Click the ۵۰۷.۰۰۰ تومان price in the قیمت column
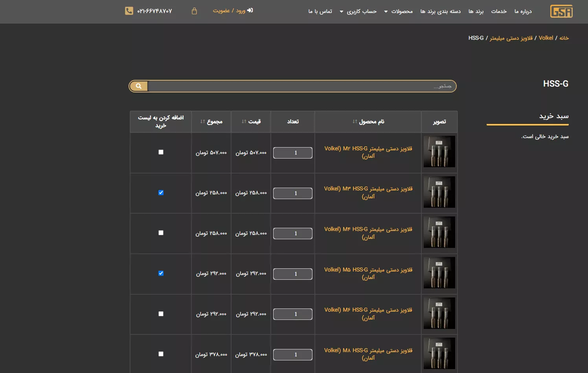The width and height of the screenshot is (588, 373). pyautogui.click(x=251, y=153)
